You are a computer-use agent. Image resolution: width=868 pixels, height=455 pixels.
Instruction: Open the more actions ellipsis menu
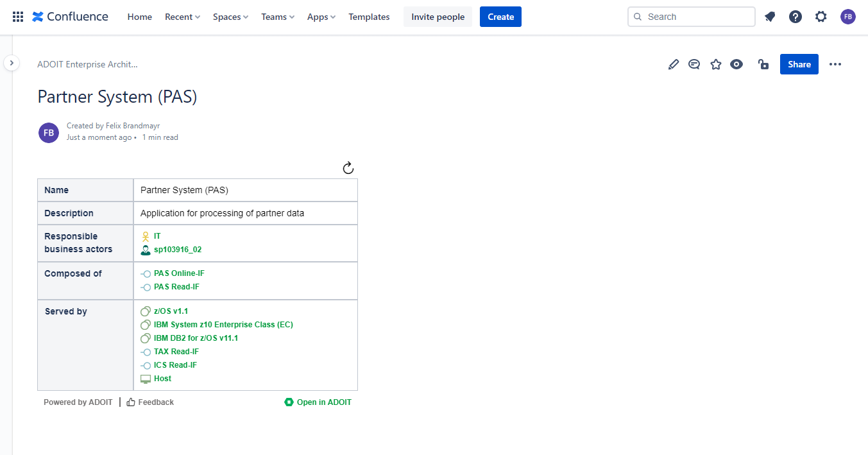point(835,64)
